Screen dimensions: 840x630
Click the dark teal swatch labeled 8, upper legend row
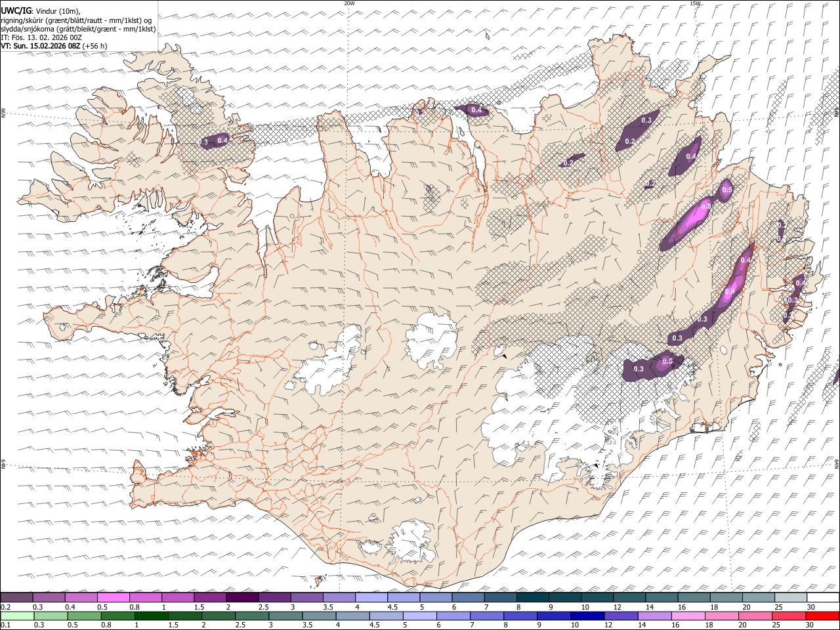tap(533, 598)
